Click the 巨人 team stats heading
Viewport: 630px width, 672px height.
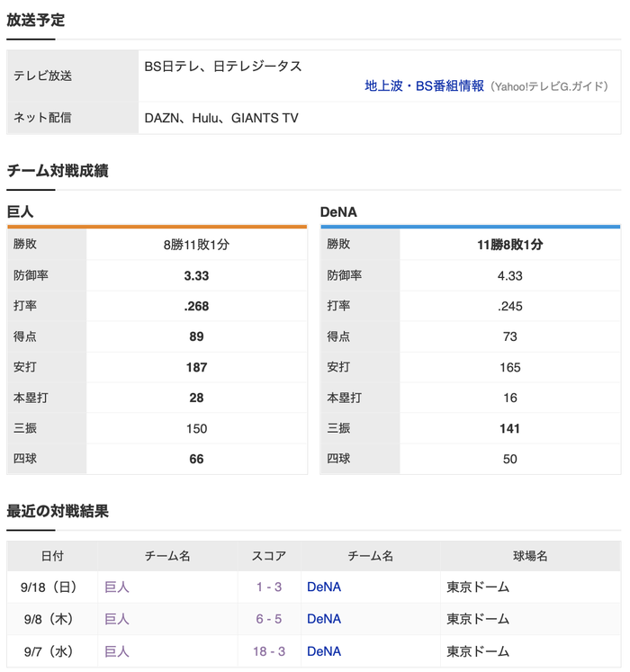(x=20, y=211)
